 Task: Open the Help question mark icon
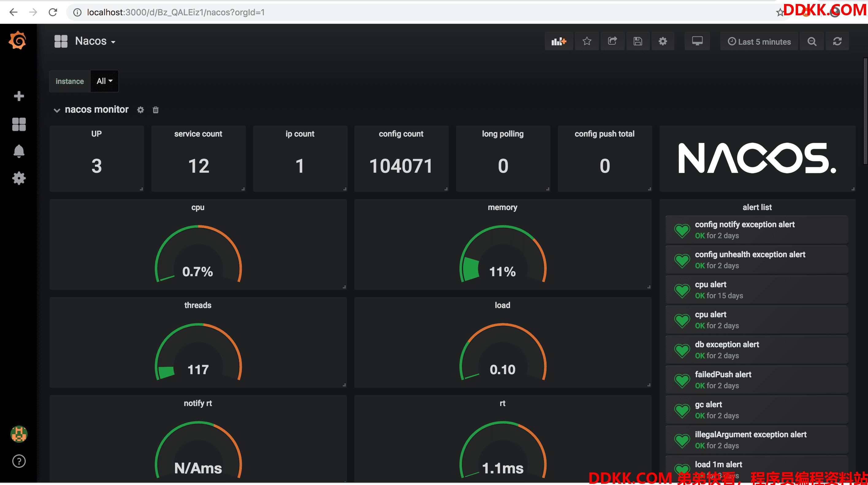point(19,461)
